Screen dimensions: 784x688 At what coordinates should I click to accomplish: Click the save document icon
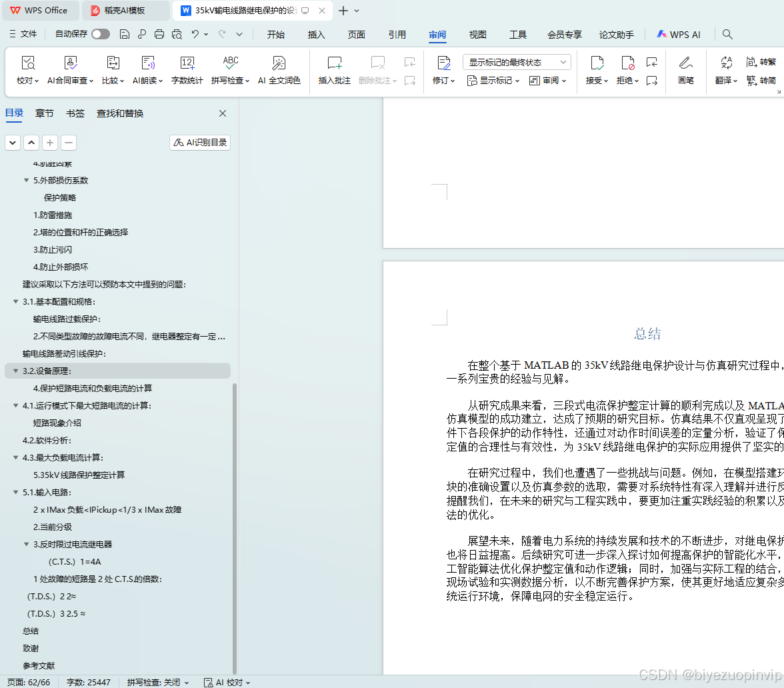pyautogui.click(x=125, y=34)
